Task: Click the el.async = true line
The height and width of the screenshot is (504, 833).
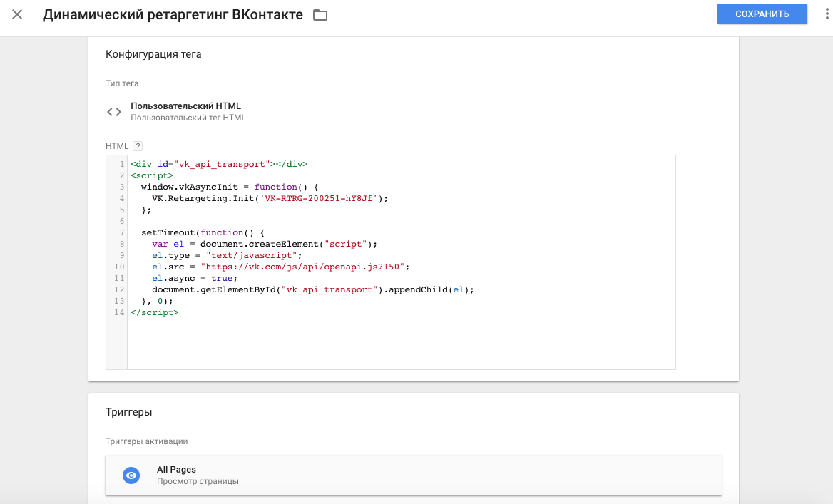Action: pyautogui.click(x=195, y=278)
